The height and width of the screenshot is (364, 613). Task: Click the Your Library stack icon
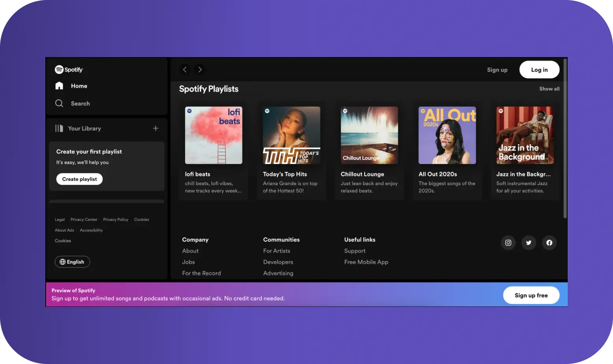coord(59,128)
